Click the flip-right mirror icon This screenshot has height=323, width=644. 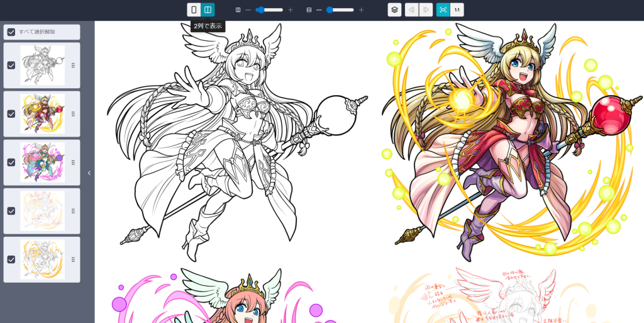(426, 10)
